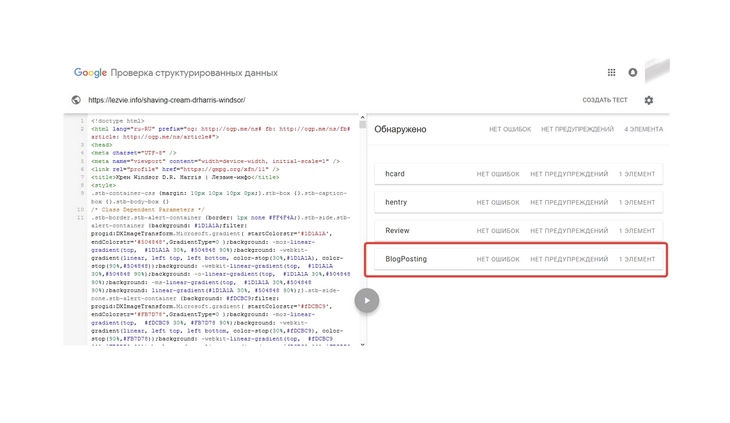Click the Google logo
This screenshot has width=730, height=423.
(90, 73)
